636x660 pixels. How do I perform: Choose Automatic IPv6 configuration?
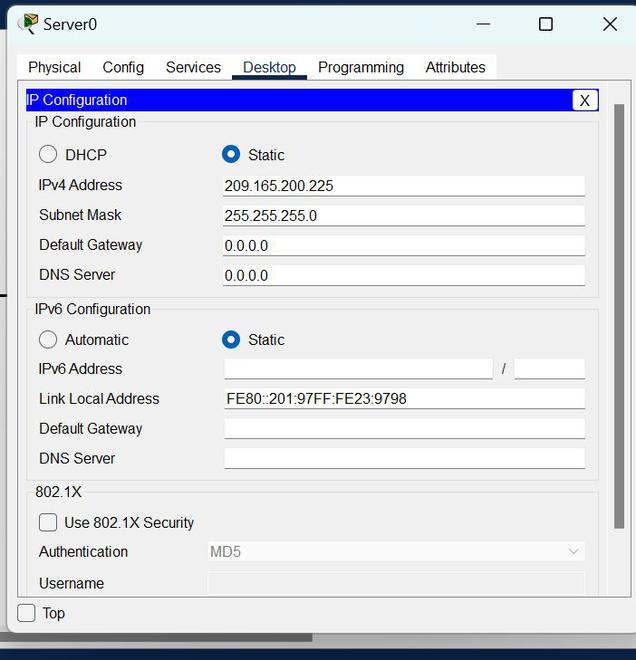coord(48,340)
